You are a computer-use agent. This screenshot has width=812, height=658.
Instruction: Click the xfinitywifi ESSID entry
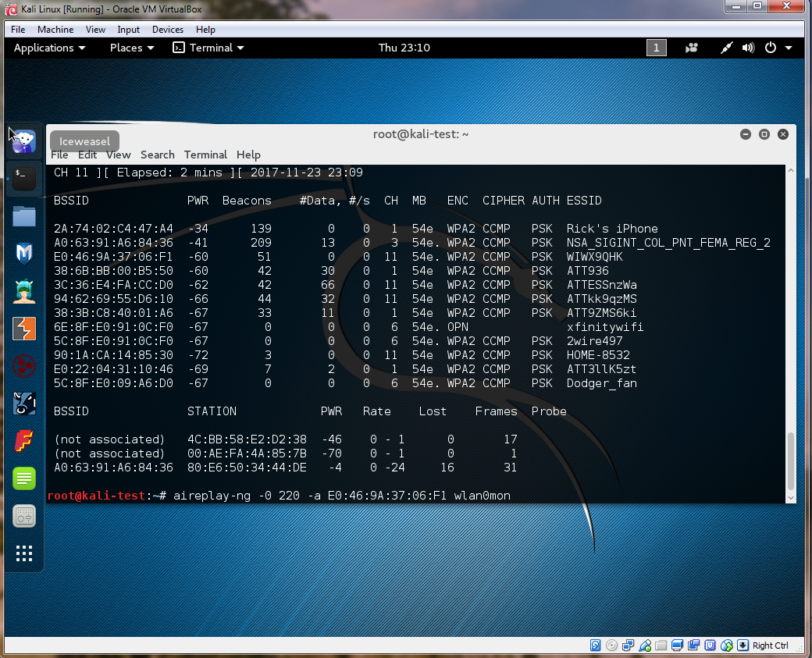point(605,327)
